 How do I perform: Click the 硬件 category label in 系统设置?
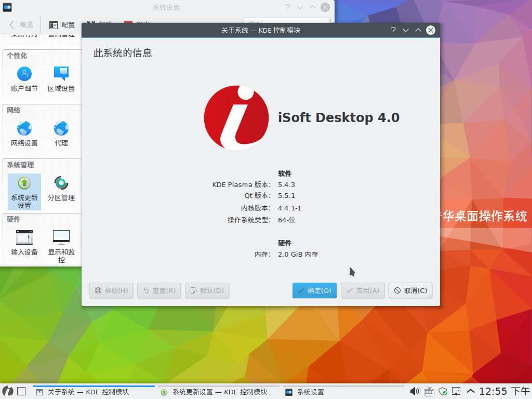(x=14, y=219)
